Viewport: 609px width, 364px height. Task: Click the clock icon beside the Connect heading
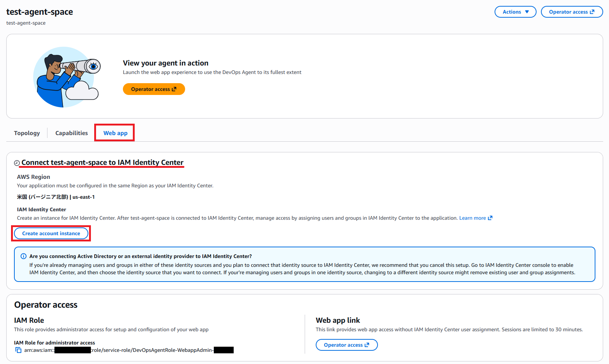point(17,162)
